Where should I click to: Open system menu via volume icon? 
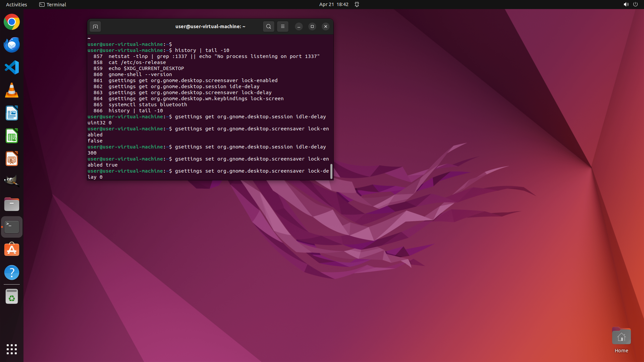626,4
